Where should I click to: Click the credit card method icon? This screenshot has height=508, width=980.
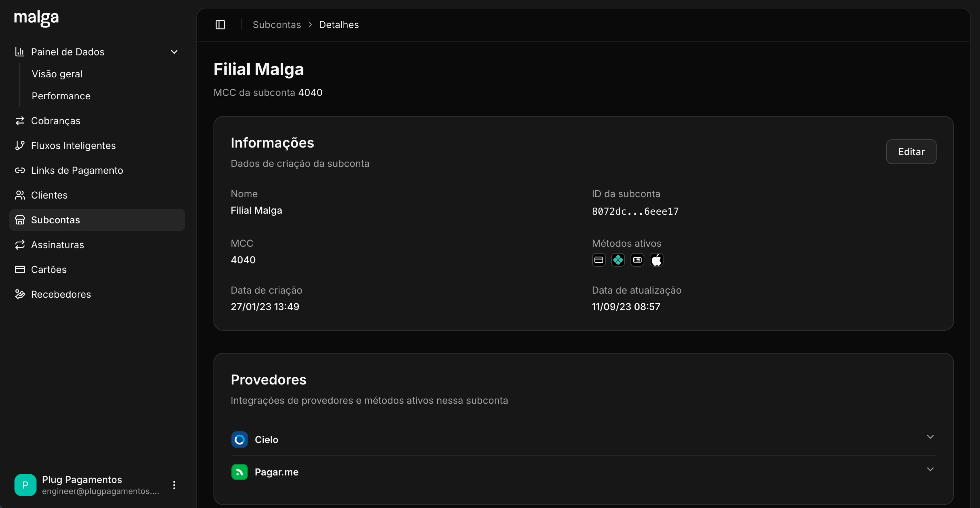(x=598, y=260)
